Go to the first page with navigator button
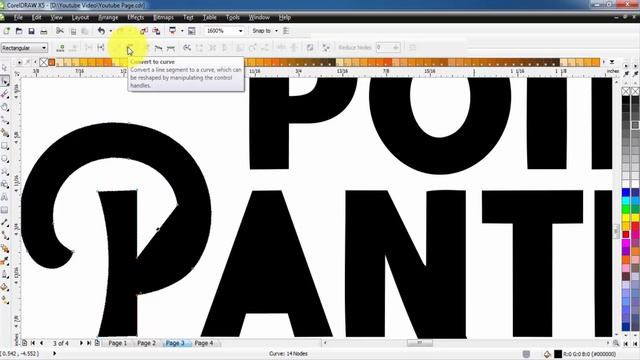Viewport: 640px width, 360px height. [33, 343]
